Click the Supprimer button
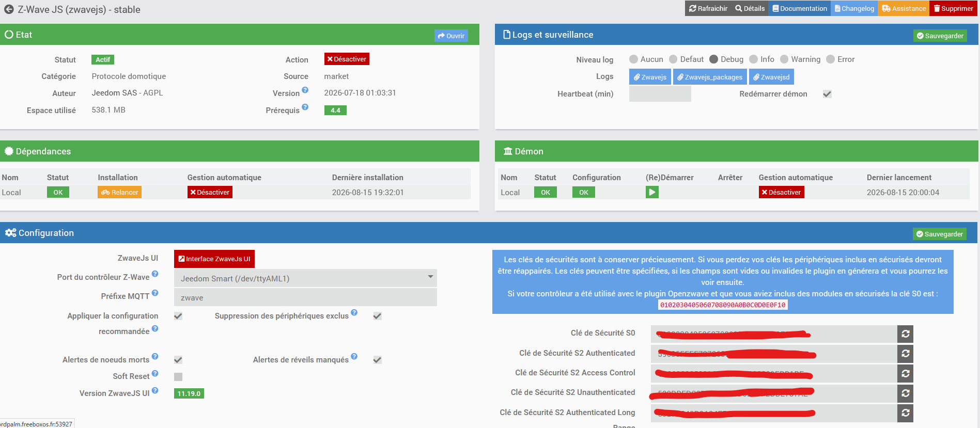The width and height of the screenshot is (980, 428). [954, 8]
